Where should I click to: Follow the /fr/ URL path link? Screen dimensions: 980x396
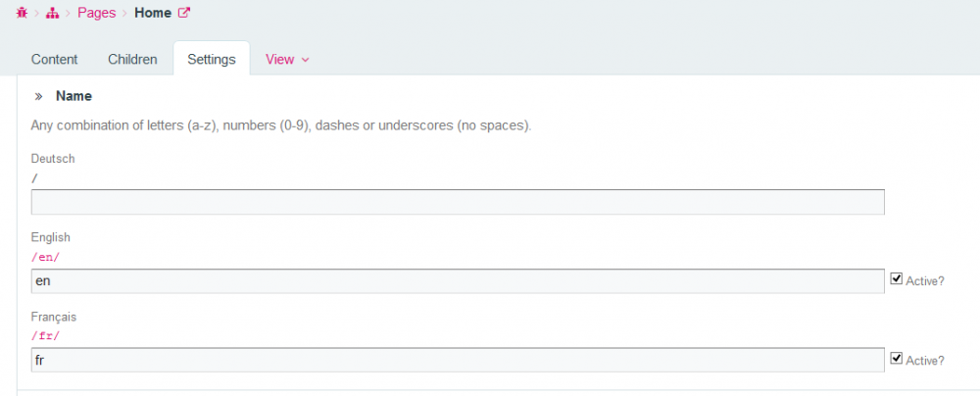[46, 335]
